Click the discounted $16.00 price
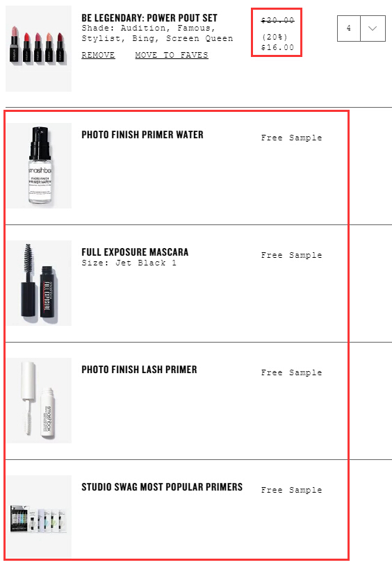The image size is (392, 567). 277,47
